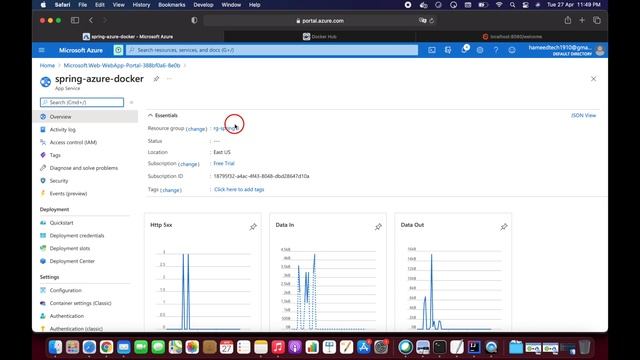Collapse the Essentials section
The height and width of the screenshot is (360, 640).
tap(150, 116)
